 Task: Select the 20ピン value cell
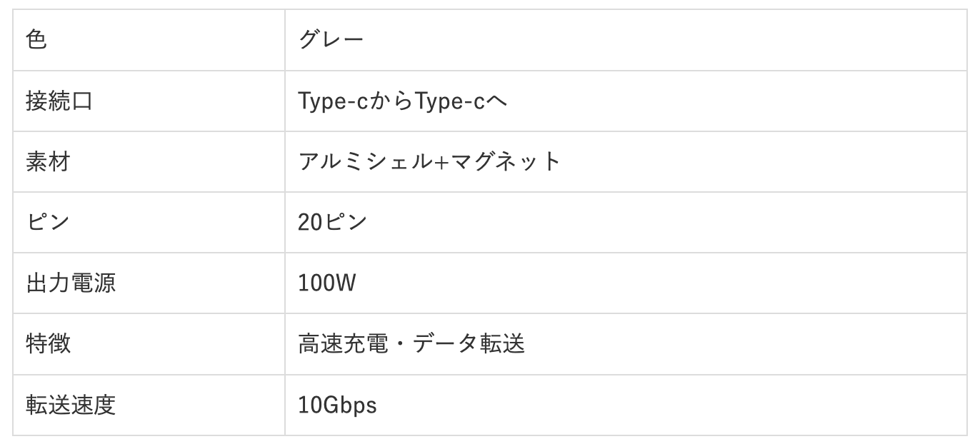tap(332, 223)
